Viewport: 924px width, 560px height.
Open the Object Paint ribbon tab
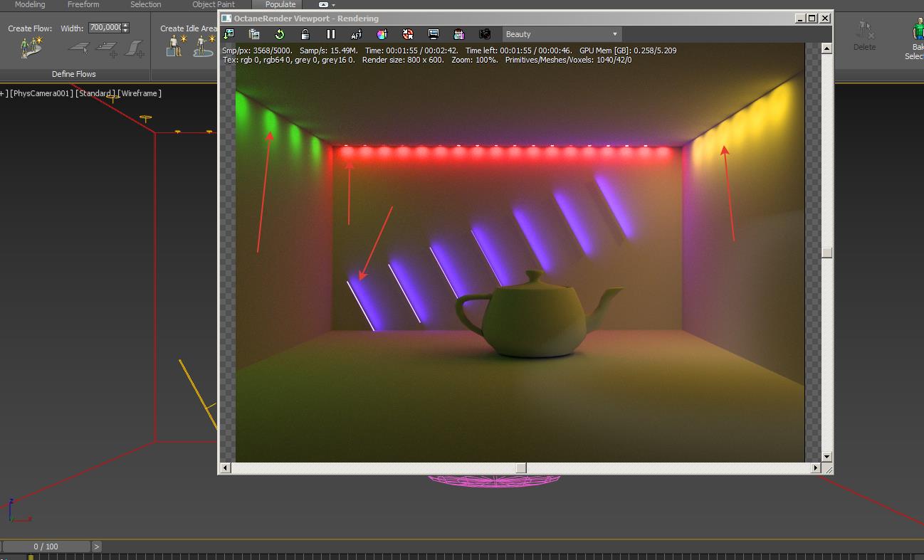coord(214,4)
